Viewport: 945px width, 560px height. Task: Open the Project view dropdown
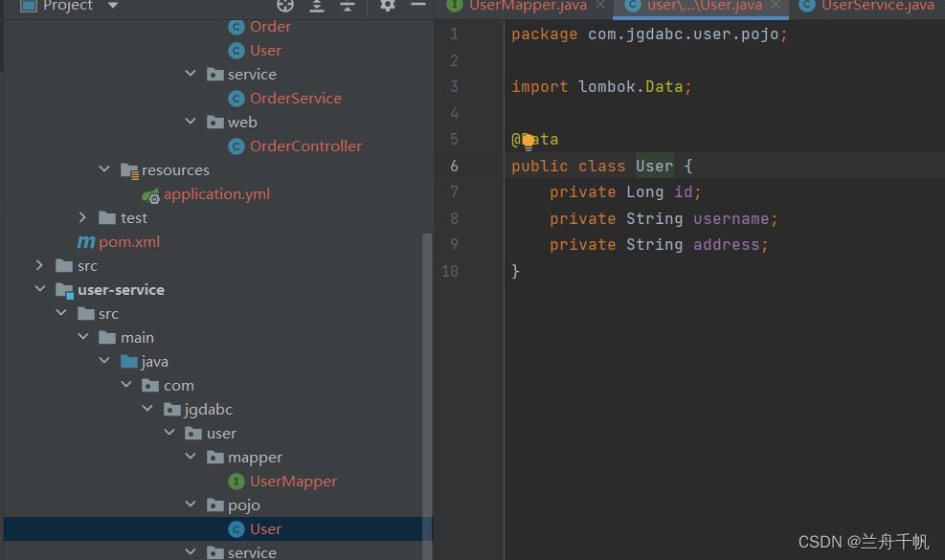pyautogui.click(x=113, y=6)
